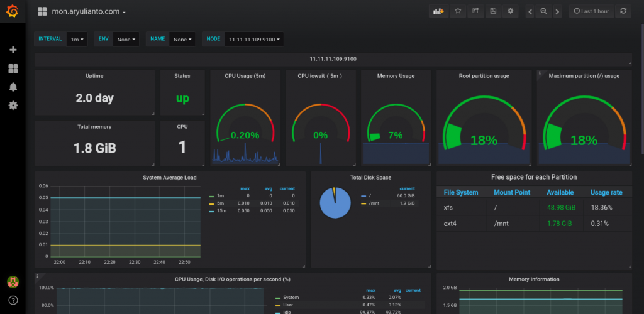Open the Dashboards icon in sidebar

point(13,68)
